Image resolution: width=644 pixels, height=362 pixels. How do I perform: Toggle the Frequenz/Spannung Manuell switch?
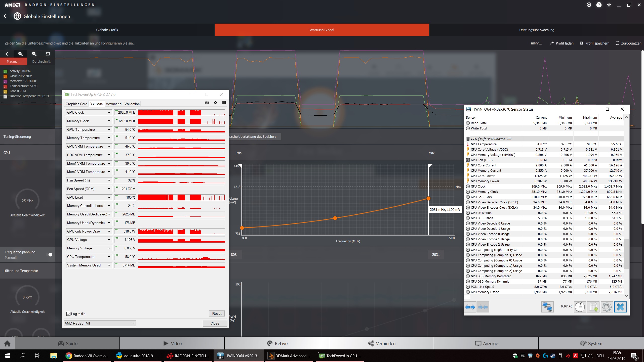(50, 254)
